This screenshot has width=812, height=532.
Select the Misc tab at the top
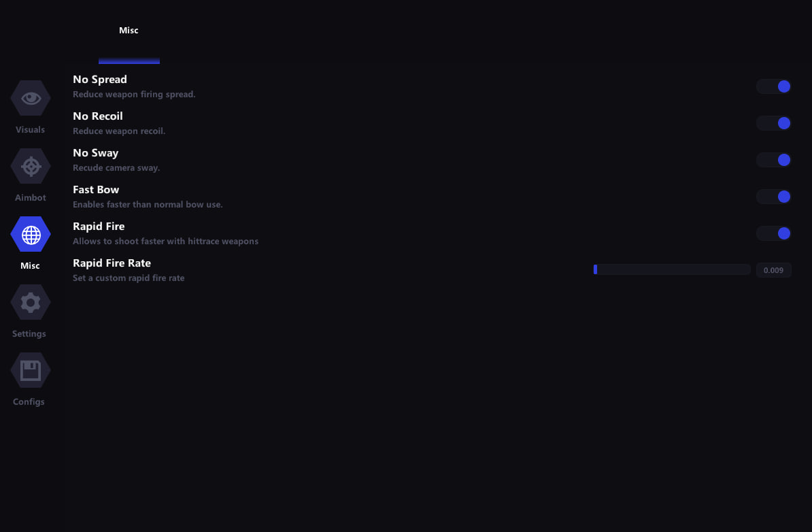[129, 31]
